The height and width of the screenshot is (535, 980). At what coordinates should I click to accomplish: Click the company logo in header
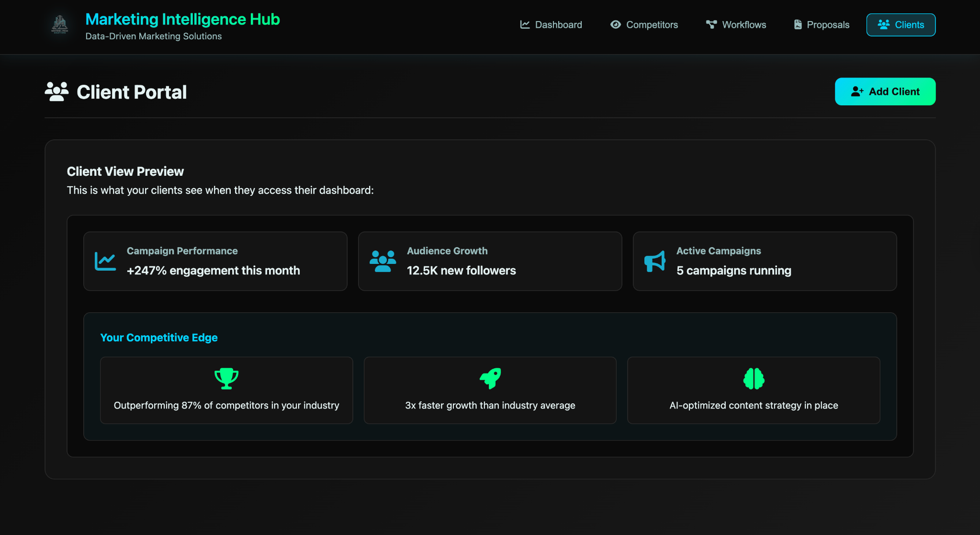(x=60, y=24)
